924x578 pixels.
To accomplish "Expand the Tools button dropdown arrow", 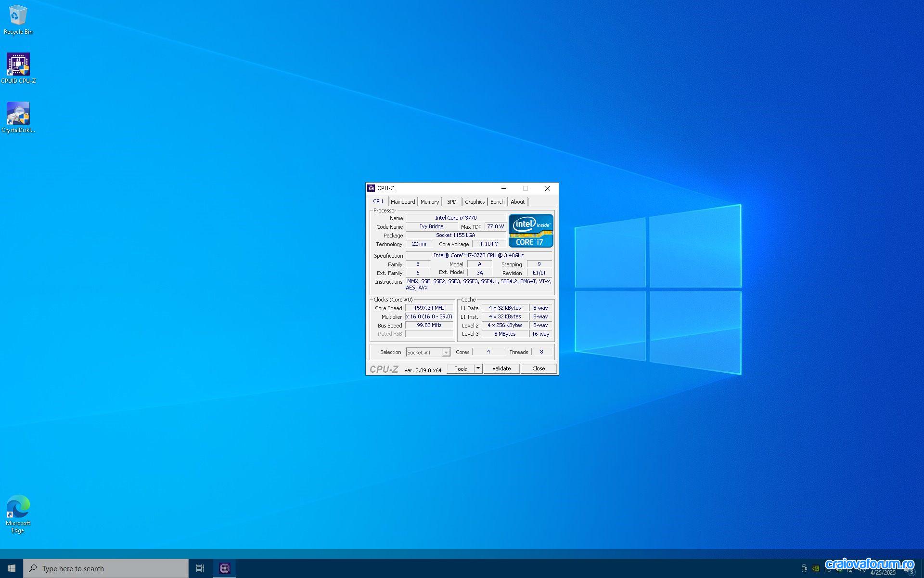I will (x=478, y=368).
